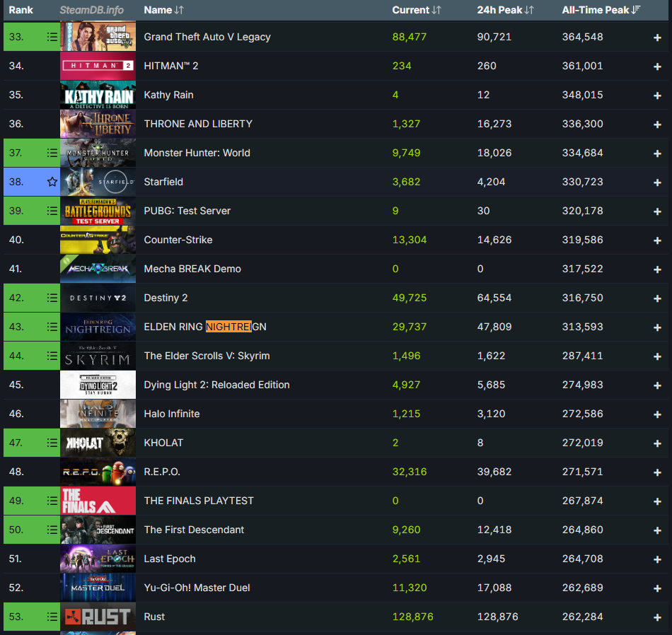The height and width of the screenshot is (635, 672).
Task: Click Starfield all-time peak 330,723
Action: point(582,182)
